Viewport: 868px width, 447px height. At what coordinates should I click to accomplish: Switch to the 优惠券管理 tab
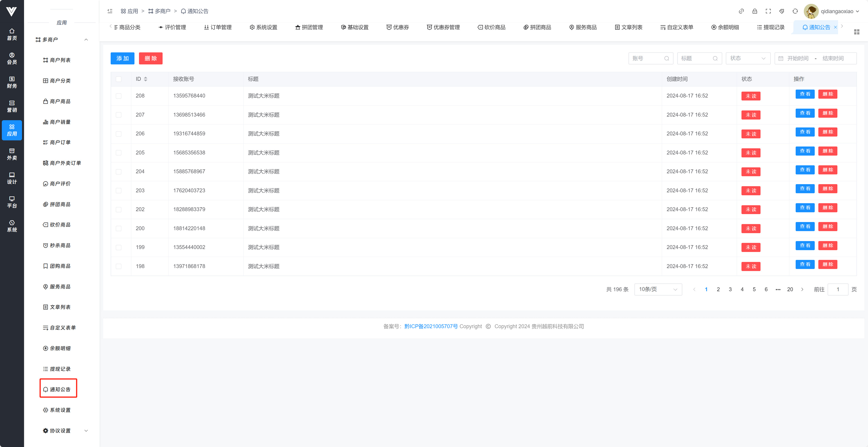tap(443, 27)
